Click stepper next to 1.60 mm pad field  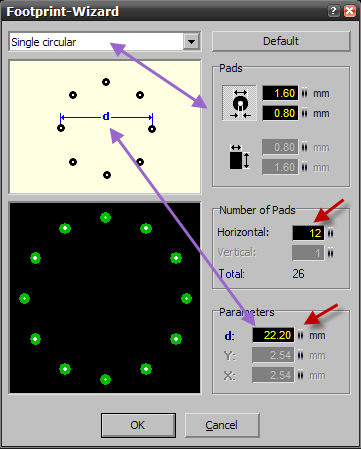[304, 93]
